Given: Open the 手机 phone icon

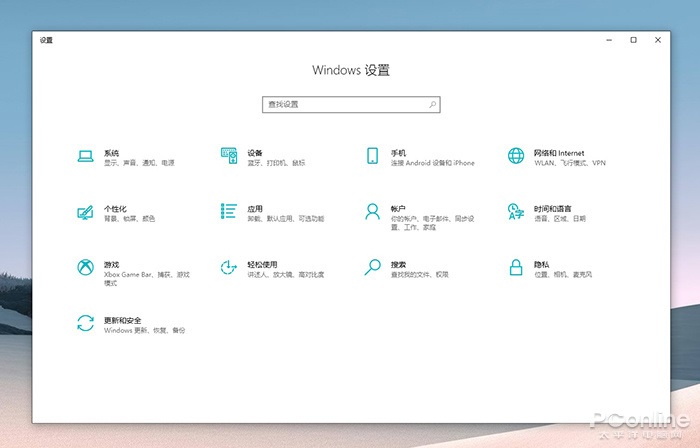Looking at the screenshot, I should coord(372,156).
